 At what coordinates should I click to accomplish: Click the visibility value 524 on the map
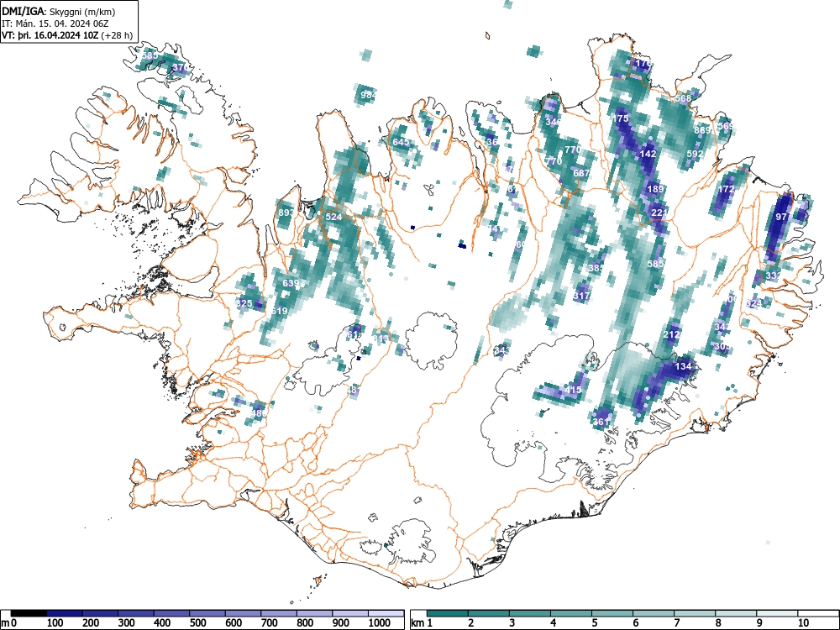point(333,217)
